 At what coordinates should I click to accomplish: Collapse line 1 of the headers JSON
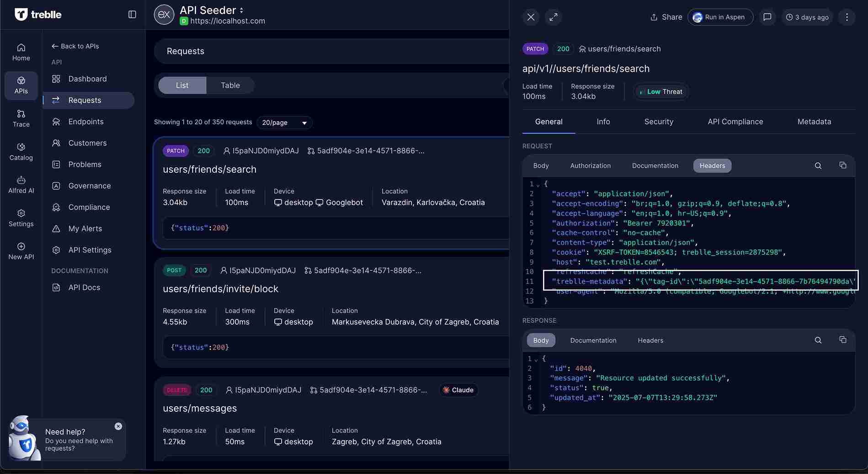[x=538, y=184]
